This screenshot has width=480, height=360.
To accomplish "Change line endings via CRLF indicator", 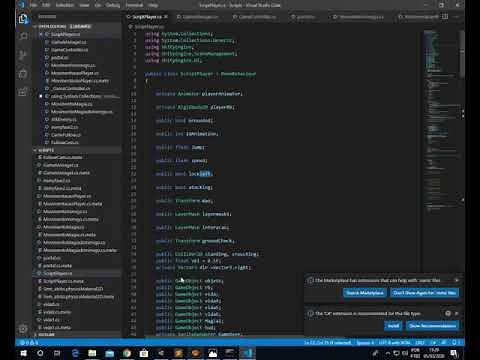I will coord(420,342).
